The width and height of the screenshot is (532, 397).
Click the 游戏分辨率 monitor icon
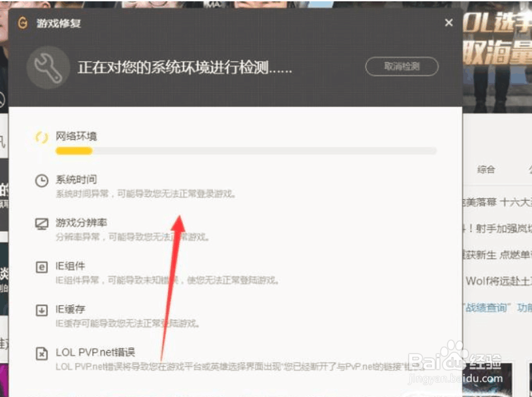(42, 224)
